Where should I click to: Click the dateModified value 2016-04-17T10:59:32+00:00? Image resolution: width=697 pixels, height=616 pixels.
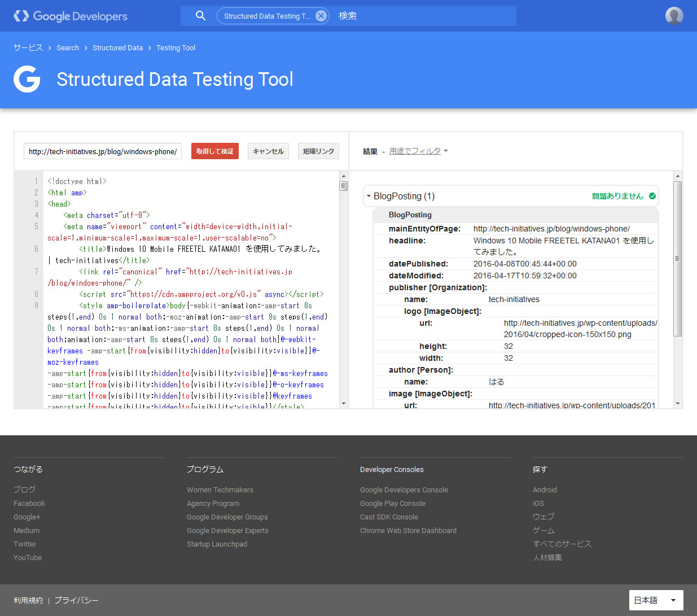coord(525,276)
